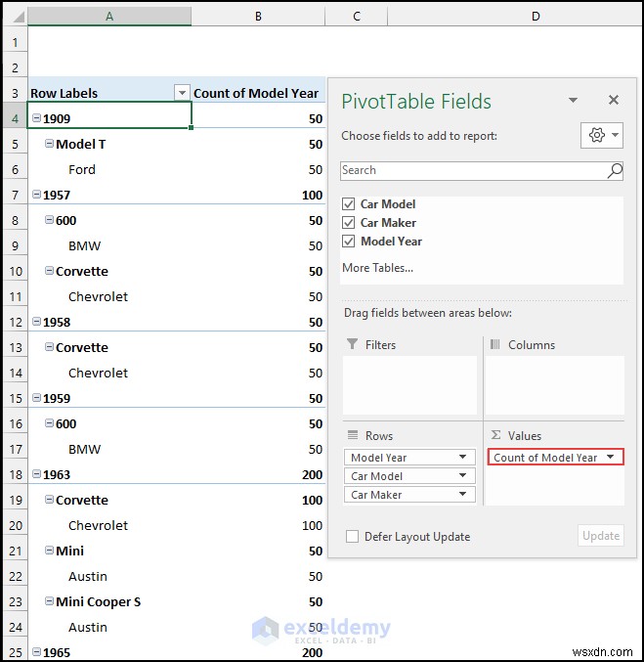This screenshot has width=644, height=662.
Task: Click the More Tables... link
Action: [378, 268]
